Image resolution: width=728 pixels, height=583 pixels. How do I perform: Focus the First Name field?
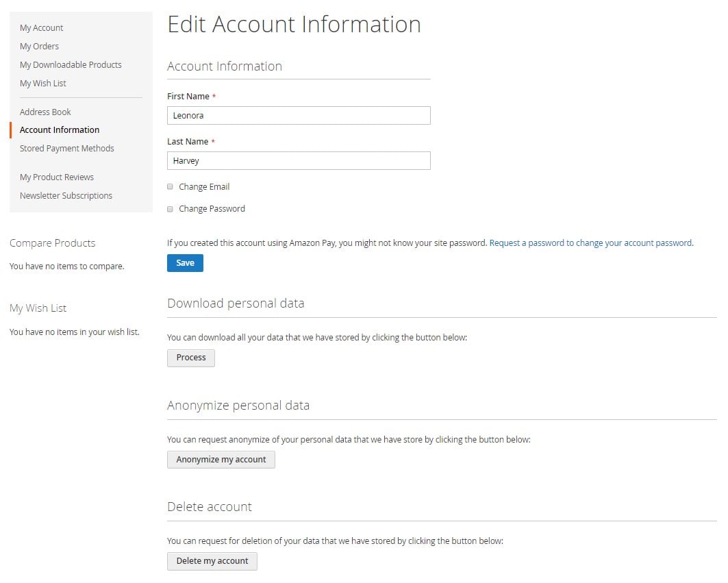(x=299, y=116)
